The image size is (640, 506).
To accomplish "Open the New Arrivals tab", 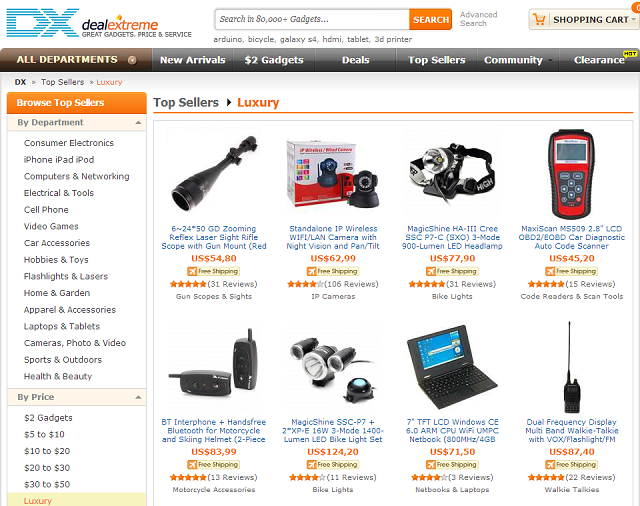I will pos(193,60).
